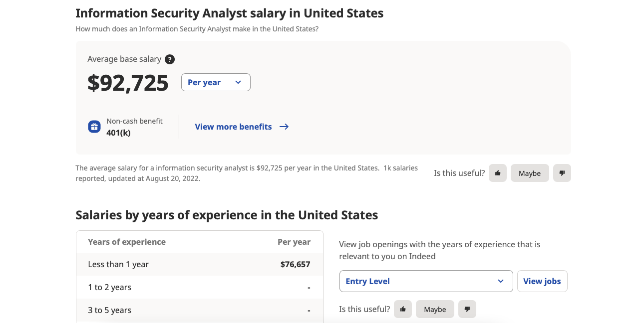Select the 3 to 5 years row
This screenshot has width=644, height=323.
199,310
